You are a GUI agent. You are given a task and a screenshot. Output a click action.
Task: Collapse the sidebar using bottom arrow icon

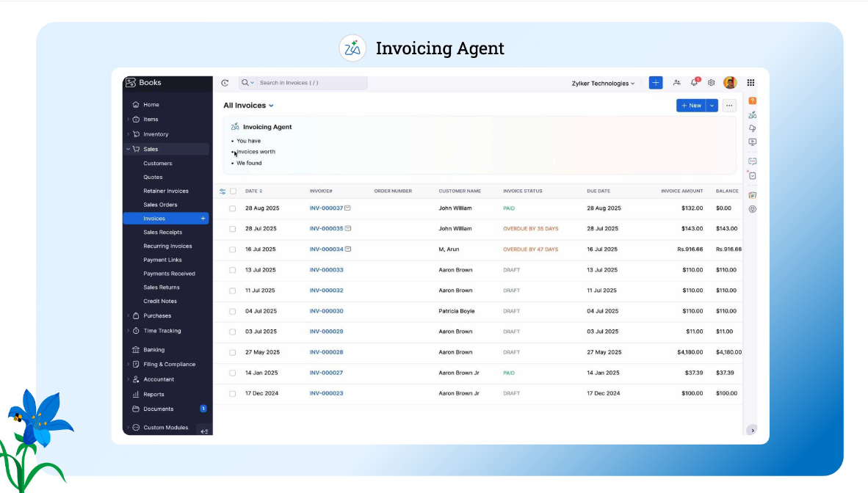click(x=204, y=431)
